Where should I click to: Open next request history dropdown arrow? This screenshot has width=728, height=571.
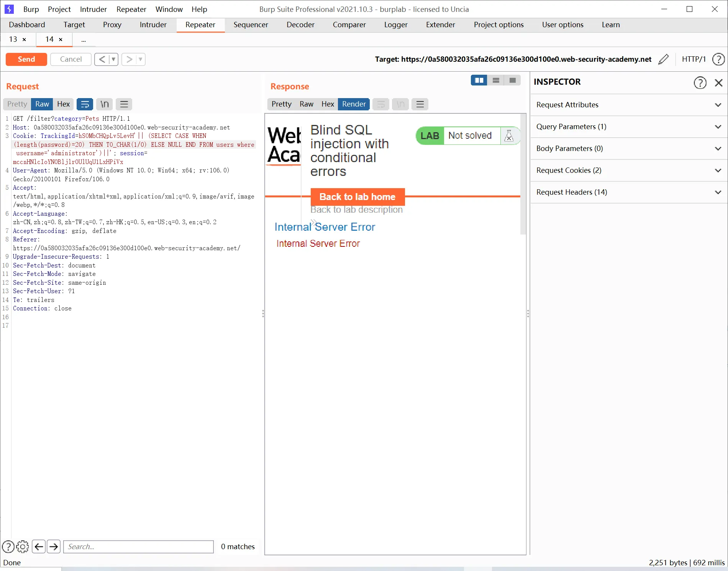pyautogui.click(x=141, y=59)
